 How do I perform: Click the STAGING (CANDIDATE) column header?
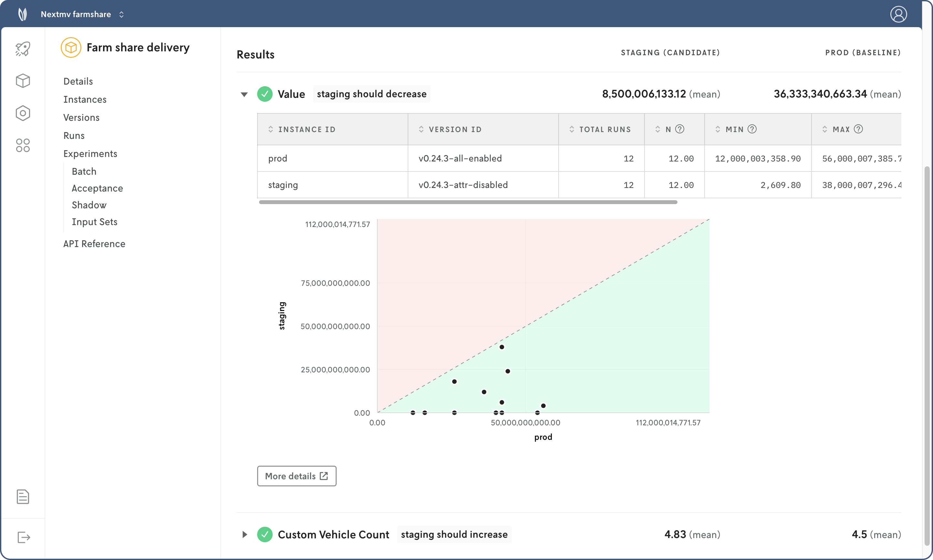pos(671,52)
